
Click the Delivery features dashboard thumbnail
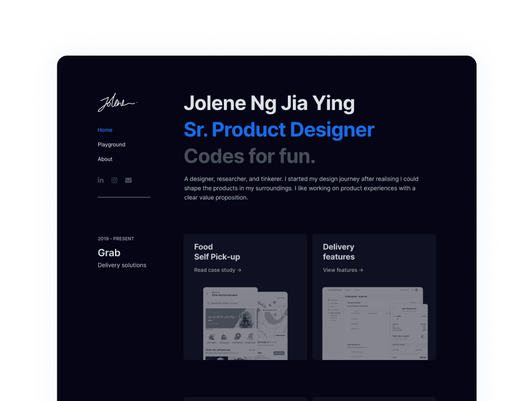[x=375, y=323]
